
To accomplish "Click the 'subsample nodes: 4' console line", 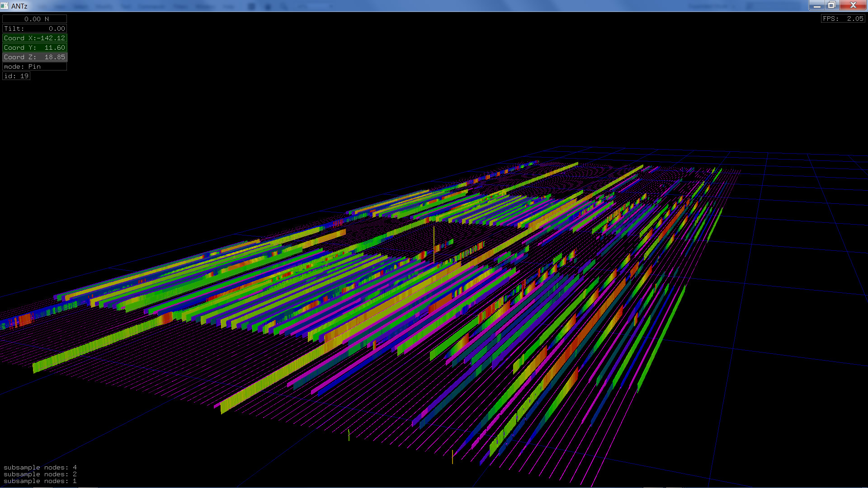I will (x=40, y=467).
